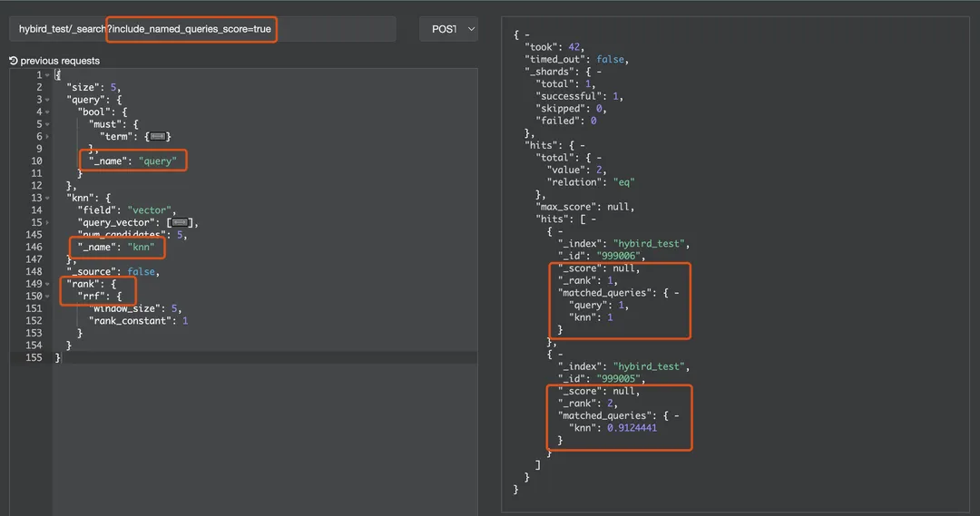Viewport: 980px width, 516px height.
Task: Collapse the "_shards" node in the response
Action: coord(599,72)
